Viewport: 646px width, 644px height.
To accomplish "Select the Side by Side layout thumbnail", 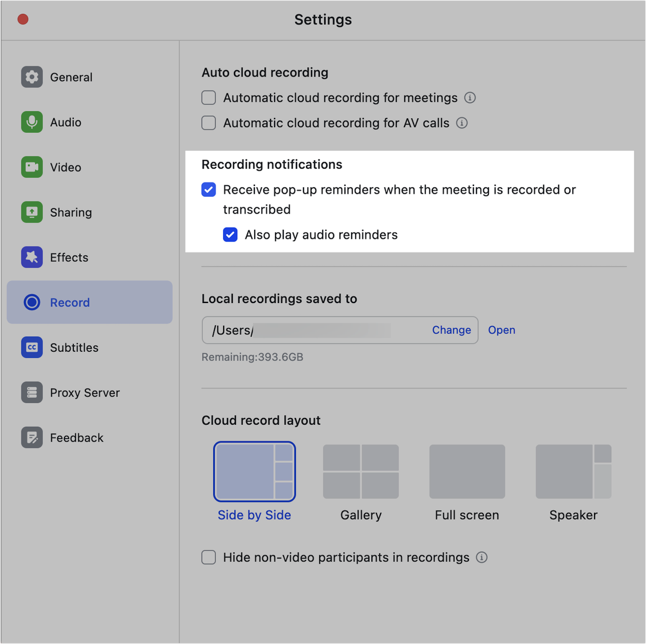I will [255, 472].
